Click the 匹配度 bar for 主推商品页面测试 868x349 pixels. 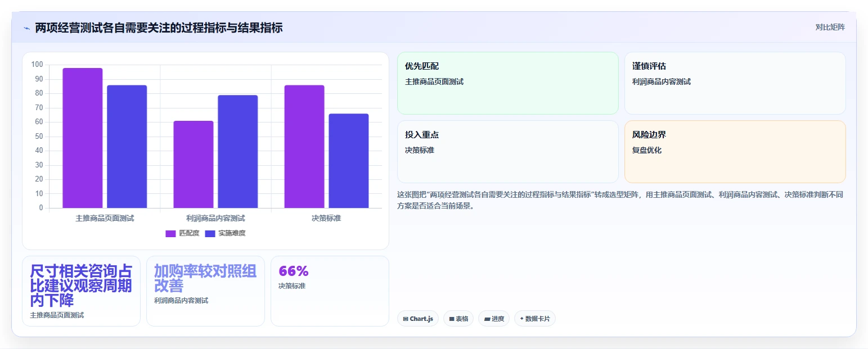(83, 138)
